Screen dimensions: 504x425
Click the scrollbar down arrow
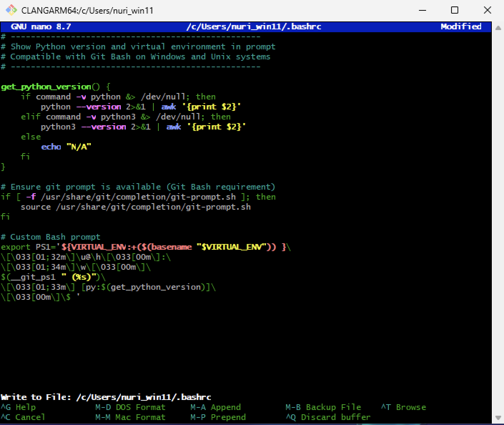coord(498,417)
